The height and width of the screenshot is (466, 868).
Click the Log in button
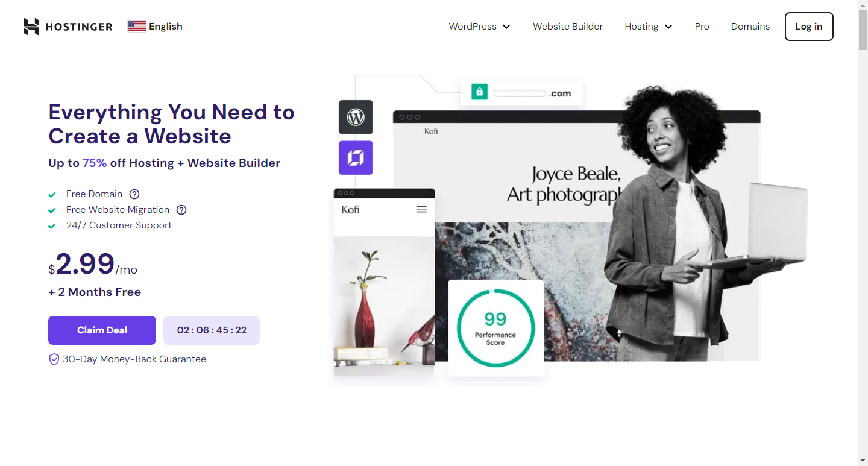(809, 27)
